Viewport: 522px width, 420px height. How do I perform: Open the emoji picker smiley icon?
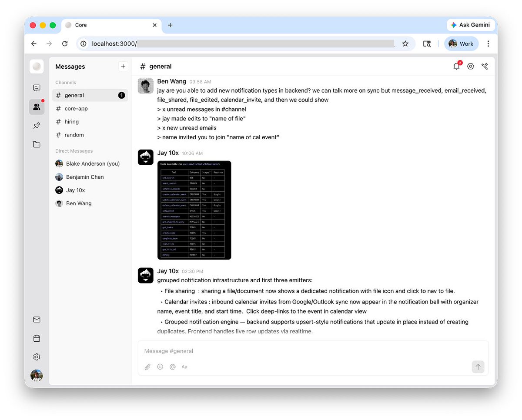[160, 367]
